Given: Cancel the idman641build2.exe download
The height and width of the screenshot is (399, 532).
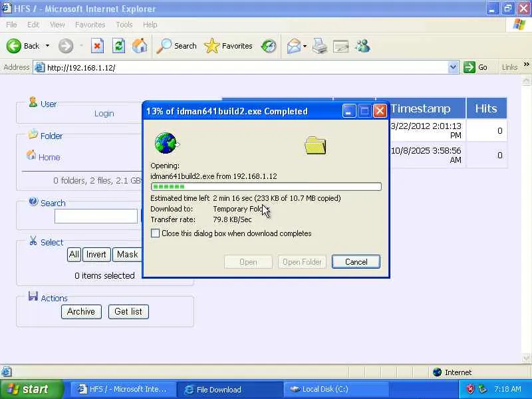Looking at the screenshot, I should coord(356,262).
